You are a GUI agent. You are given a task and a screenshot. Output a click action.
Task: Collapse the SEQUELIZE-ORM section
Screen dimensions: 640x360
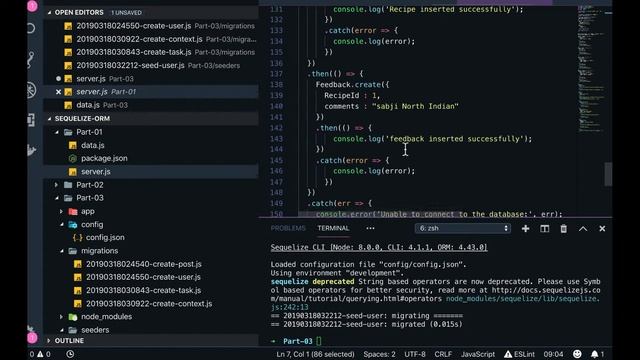click(x=49, y=118)
